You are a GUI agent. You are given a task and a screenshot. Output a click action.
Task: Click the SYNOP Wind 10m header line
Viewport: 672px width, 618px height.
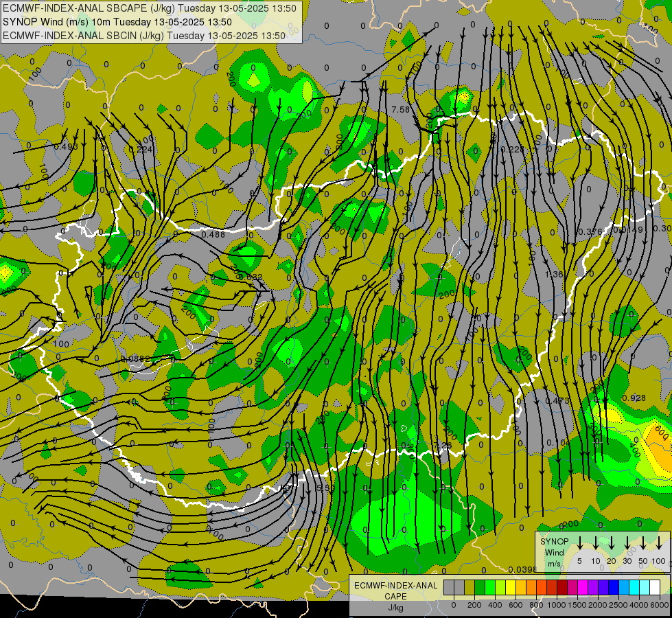(x=117, y=22)
